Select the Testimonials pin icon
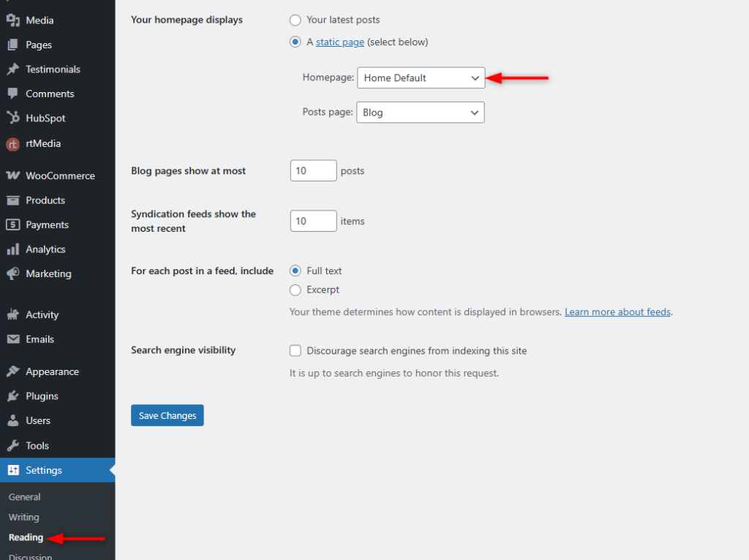Image resolution: width=749 pixels, height=560 pixels. point(12,69)
